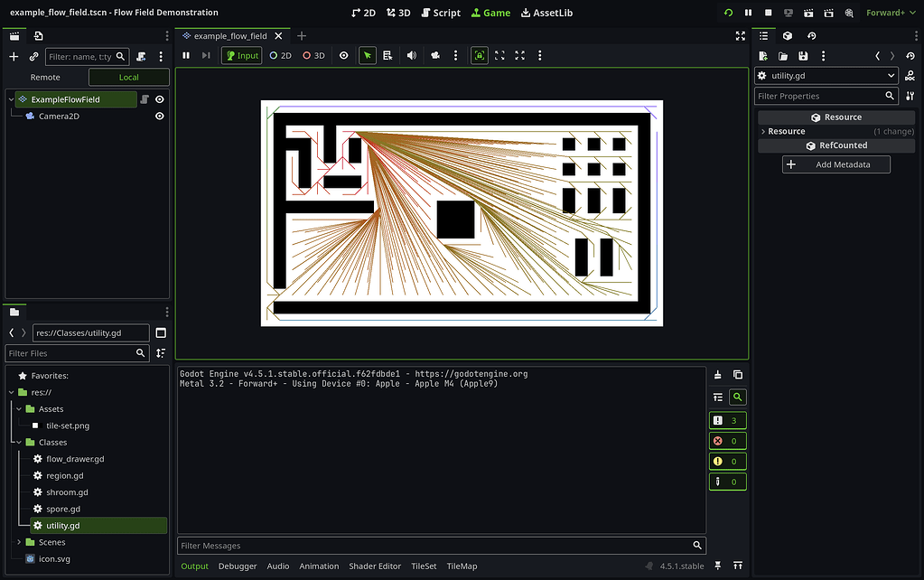The width and height of the screenshot is (924, 580).
Task: Click the expand arrows icon in game toolbar
Action: pyautogui.click(x=519, y=55)
